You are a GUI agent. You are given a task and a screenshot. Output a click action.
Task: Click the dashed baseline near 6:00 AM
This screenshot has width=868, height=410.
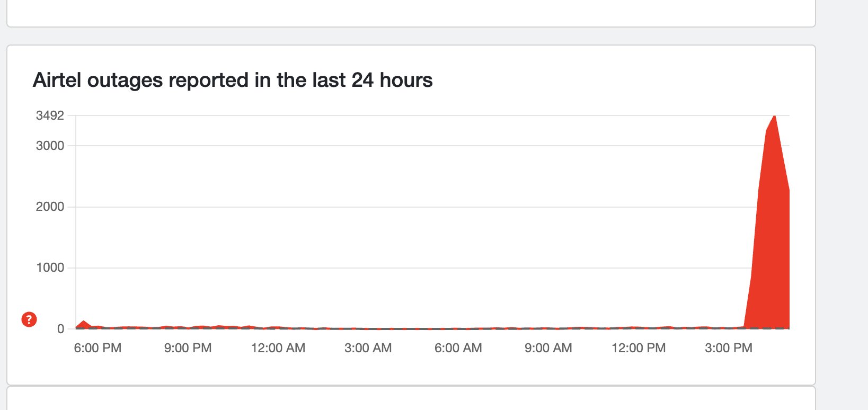[458, 328]
